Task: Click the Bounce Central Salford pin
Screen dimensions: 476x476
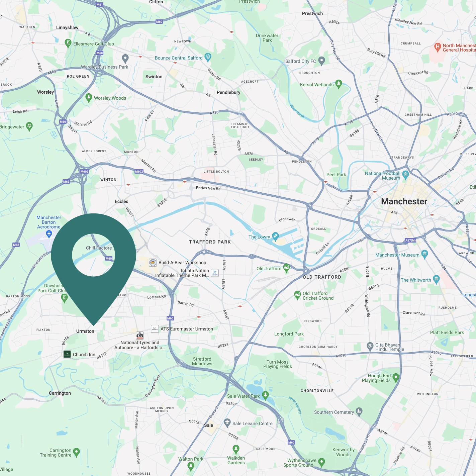Action: 208,57
